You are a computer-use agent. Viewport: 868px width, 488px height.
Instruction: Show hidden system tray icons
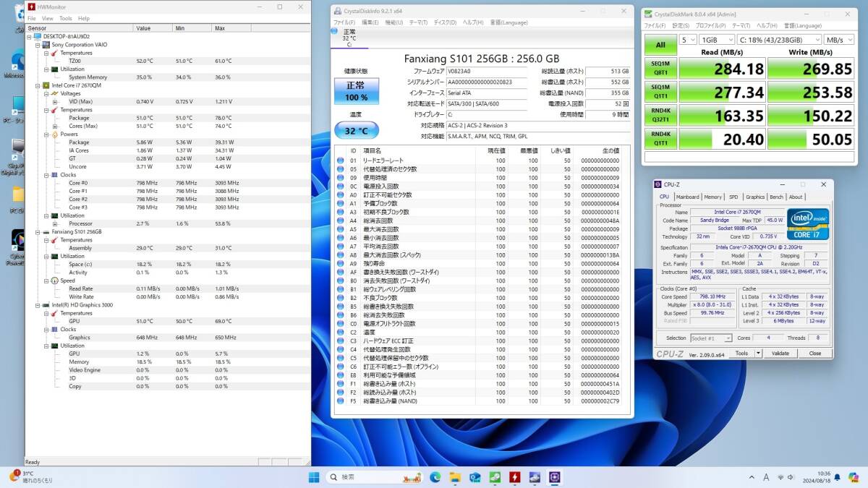tap(753, 477)
